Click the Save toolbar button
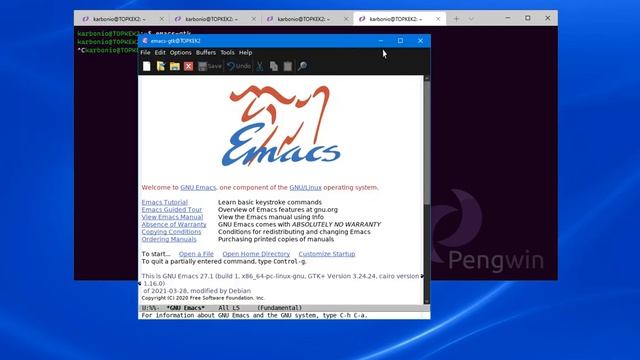The width and height of the screenshot is (640, 360). click(x=209, y=66)
